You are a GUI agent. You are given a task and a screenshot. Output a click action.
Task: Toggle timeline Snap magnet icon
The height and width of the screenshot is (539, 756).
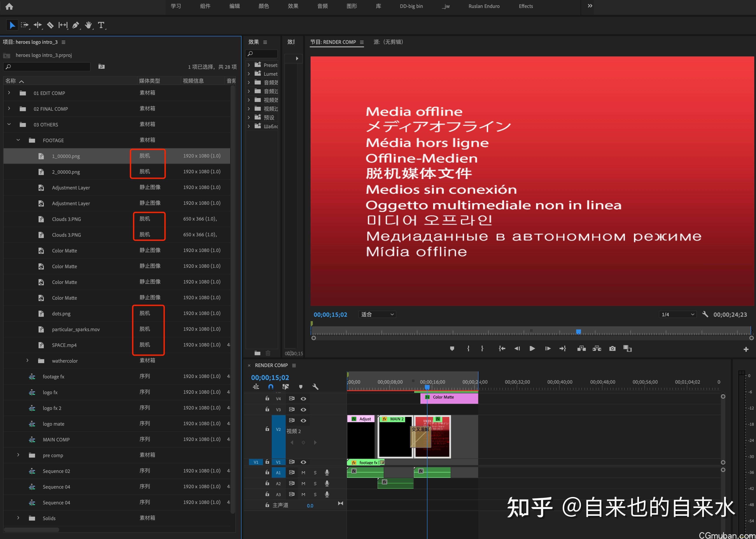click(x=271, y=387)
